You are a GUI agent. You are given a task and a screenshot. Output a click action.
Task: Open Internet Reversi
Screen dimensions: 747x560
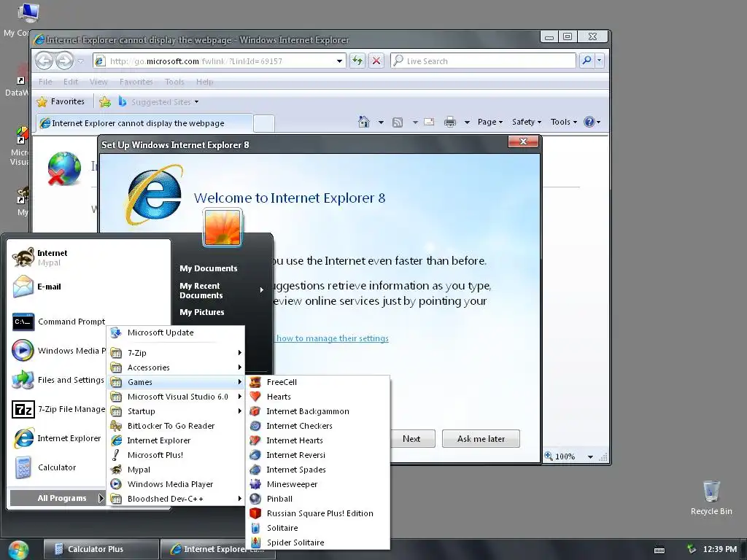click(x=318, y=455)
